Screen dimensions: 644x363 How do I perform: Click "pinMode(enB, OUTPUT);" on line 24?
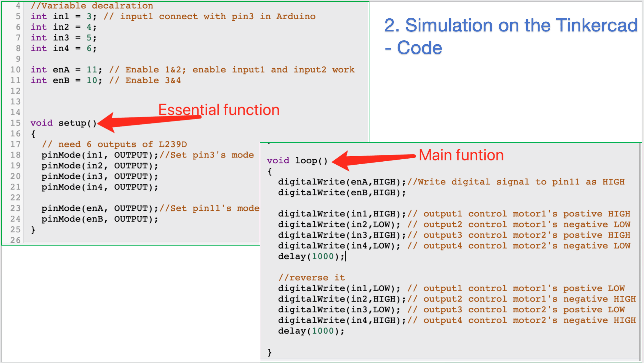[x=100, y=219]
